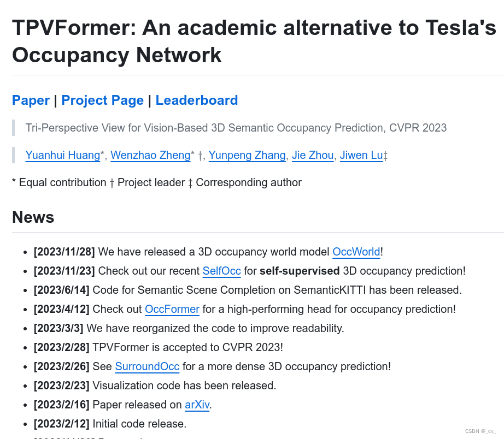Click the 'Equal contribution' footnote line
Image resolution: width=504 pixels, height=439 pixels.
pyautogui.click(x=156, y=182)
